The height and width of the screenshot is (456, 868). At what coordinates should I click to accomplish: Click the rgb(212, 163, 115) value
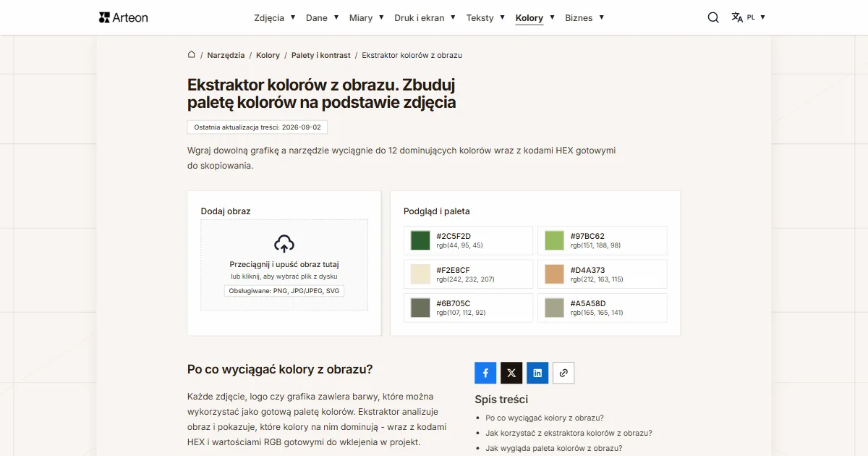pos(597,279)
